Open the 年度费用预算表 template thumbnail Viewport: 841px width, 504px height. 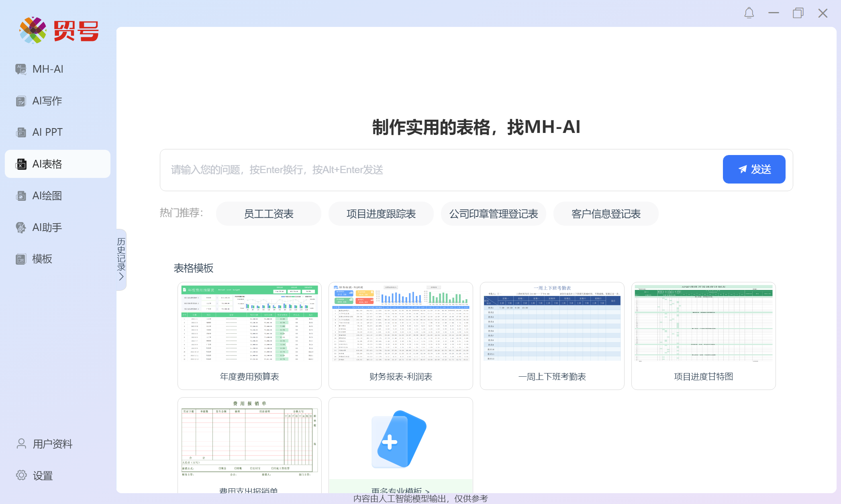(249, 323)
